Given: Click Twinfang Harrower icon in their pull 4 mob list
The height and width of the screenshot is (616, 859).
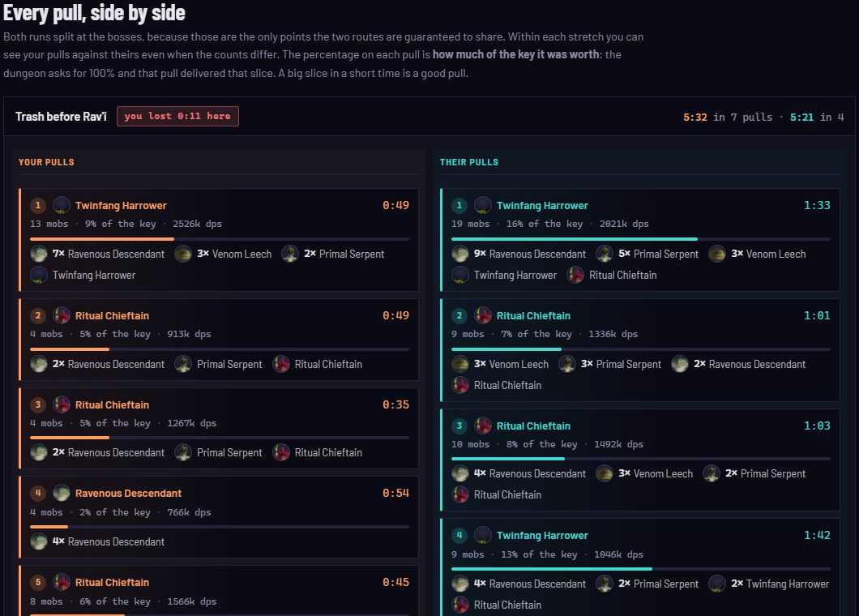Looking at the screenshot, I should click(717, 584).
